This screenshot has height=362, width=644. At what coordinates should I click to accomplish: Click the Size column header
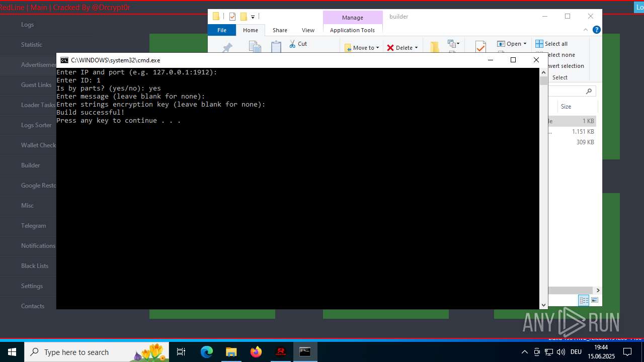click(x=577, y=107)
